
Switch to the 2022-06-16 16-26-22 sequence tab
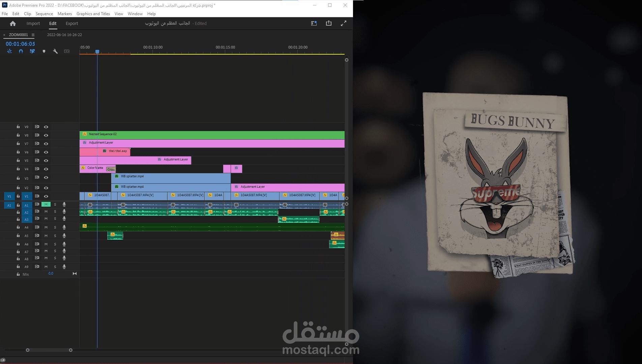(64, 35)
